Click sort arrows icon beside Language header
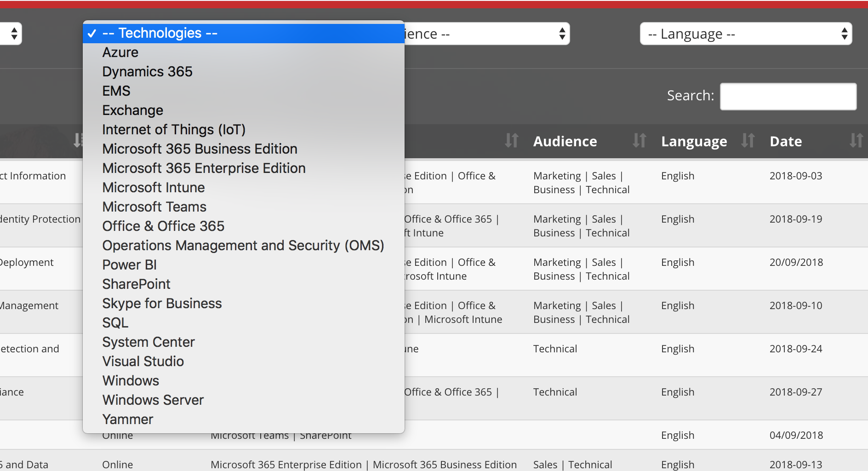The height and width of the screenshot is (471, 868). coord(748,140)
